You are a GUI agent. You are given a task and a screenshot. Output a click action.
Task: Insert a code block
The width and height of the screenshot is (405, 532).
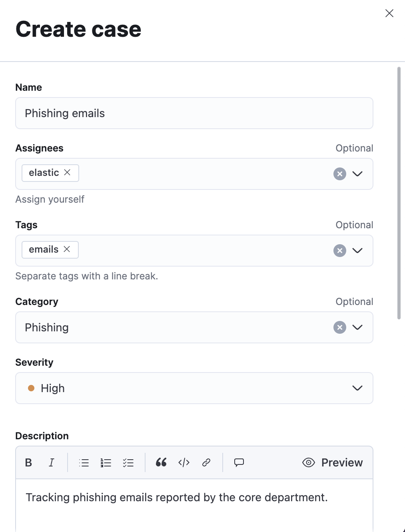click(184, 462)
